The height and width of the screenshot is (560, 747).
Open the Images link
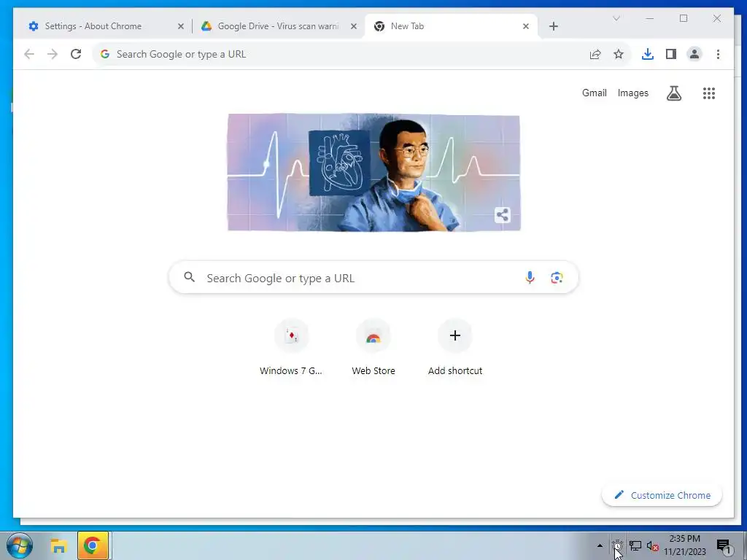(x=632, y=93)
